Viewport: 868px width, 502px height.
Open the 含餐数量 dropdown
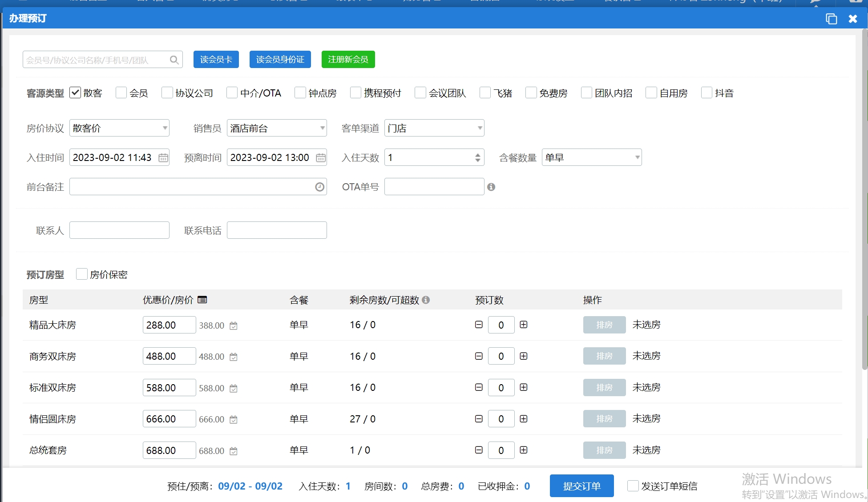(592, 157)
